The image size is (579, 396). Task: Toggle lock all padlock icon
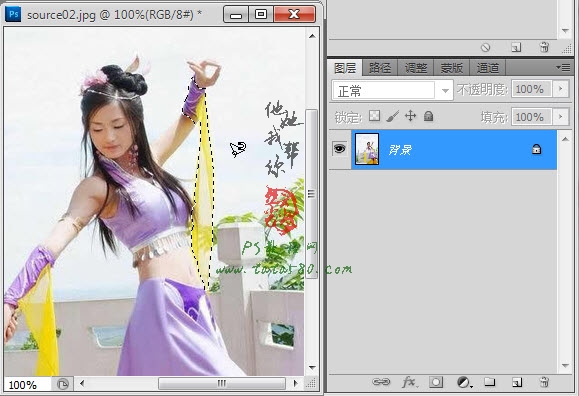(428, 116)
